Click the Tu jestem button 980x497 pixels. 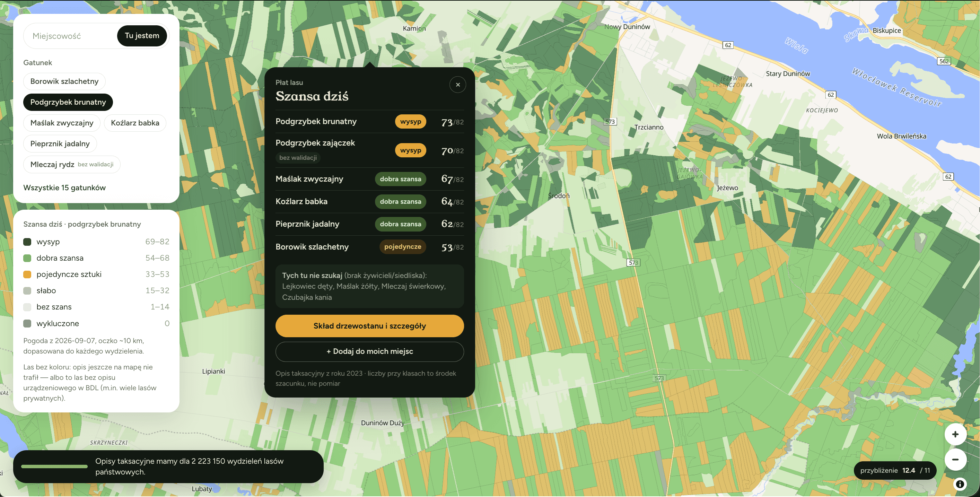(142, 36)
